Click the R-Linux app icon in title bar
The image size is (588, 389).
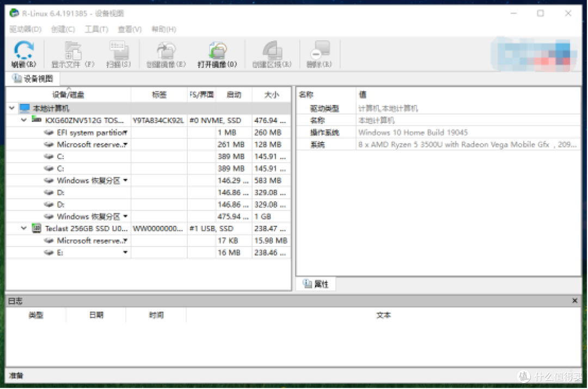[x=14, y=13]
